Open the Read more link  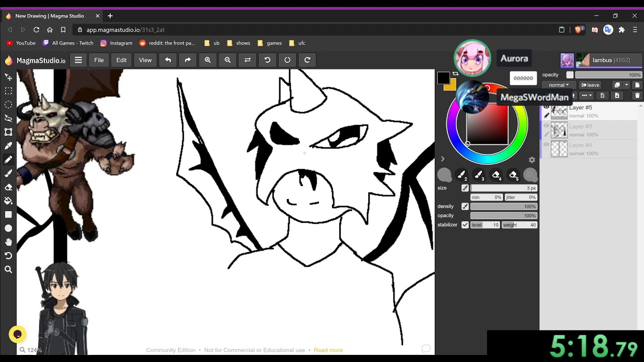(x=328, y=350)
